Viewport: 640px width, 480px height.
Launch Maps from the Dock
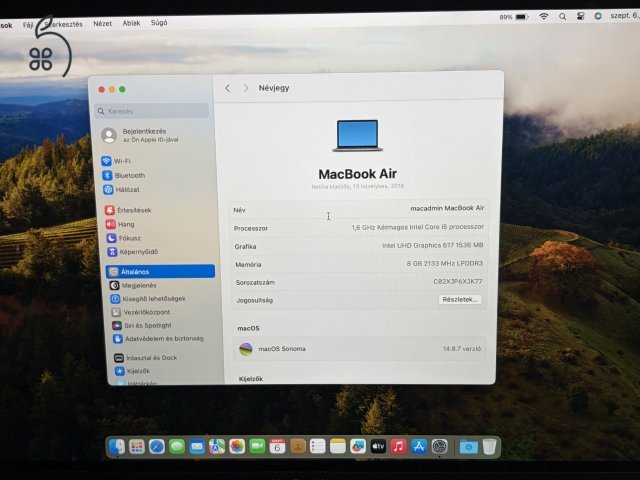coord(217,447)
